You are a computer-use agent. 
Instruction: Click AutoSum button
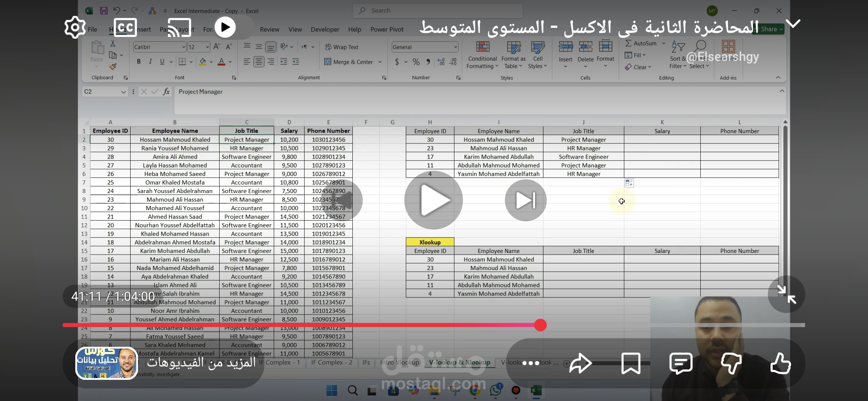point(641,43)
